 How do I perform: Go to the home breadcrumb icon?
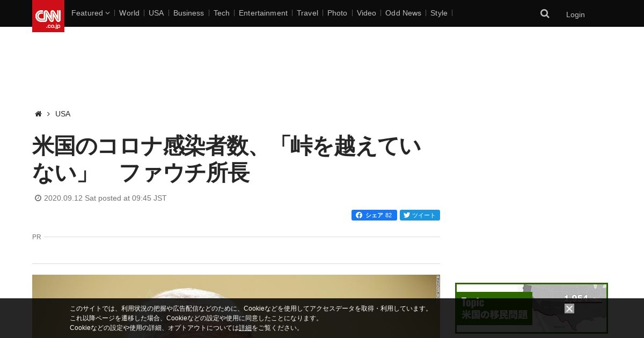[38, 114]
